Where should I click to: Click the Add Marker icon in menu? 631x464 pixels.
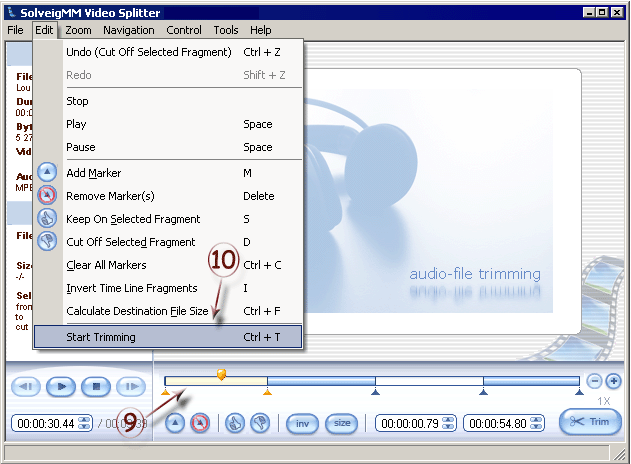[x=47, y=172]
